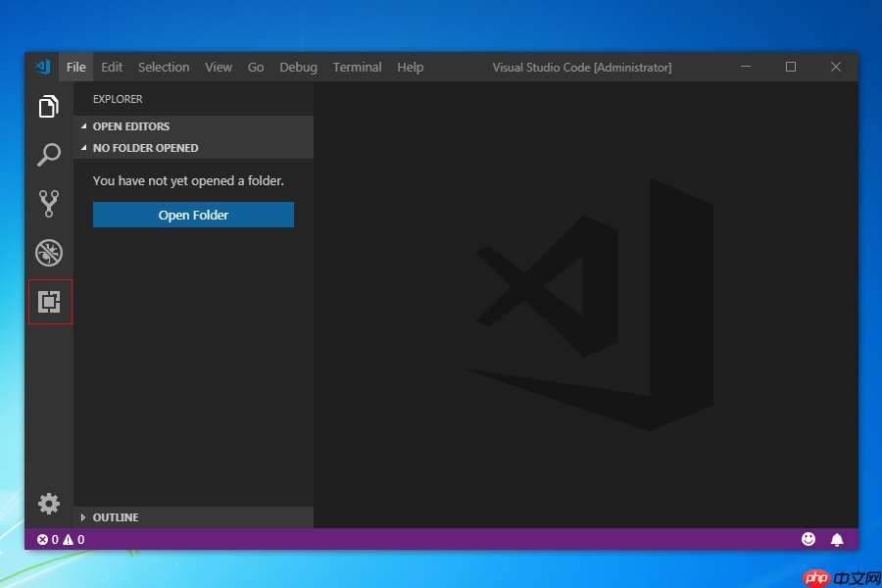Image resolution: width=882 pixels, height=588 pixels.
Task: Click the smiley feedback icon
Action: (x=808, y=539)
